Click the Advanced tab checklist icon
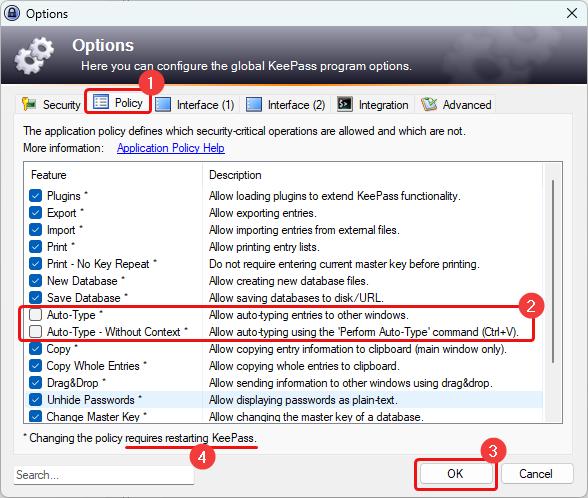 pyautogui.click(x=429, y=104)
